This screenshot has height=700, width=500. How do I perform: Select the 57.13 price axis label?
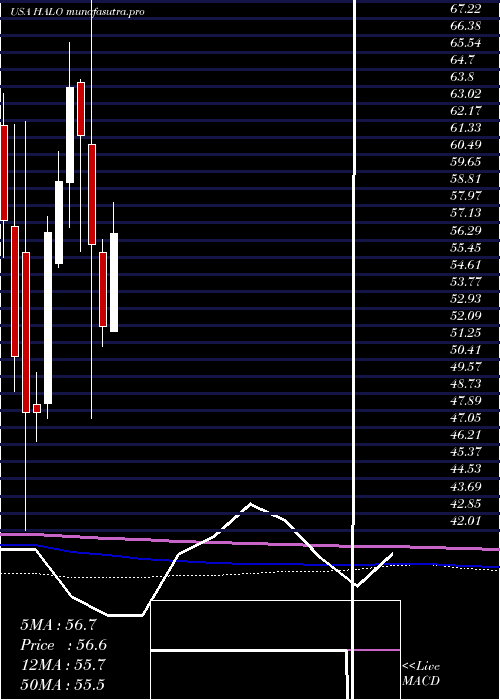click(465, 213)
